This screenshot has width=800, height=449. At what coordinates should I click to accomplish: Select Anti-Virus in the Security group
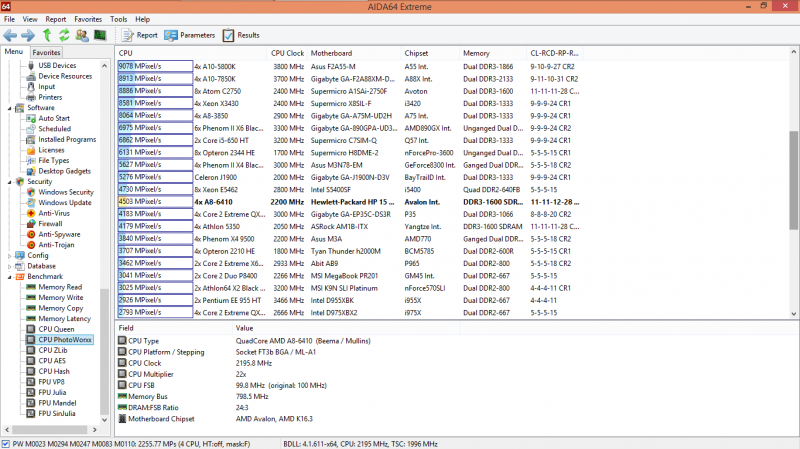(x=54, y=213)
